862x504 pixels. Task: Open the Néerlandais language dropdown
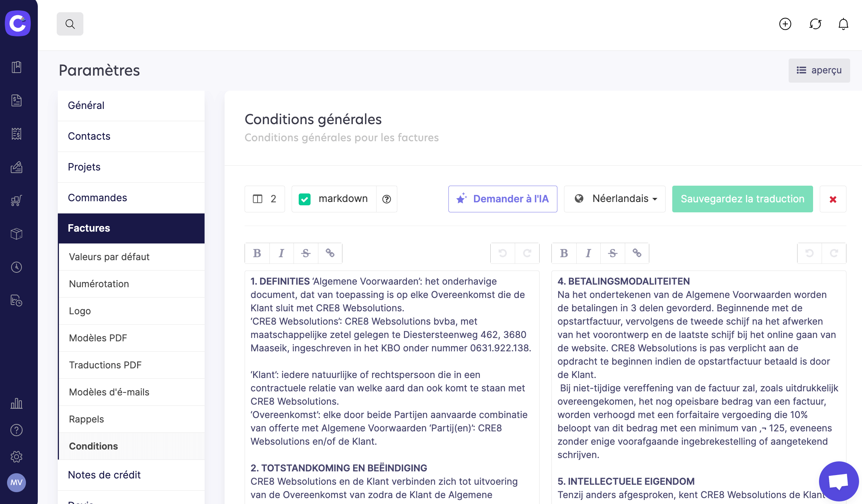coord(615,199)
